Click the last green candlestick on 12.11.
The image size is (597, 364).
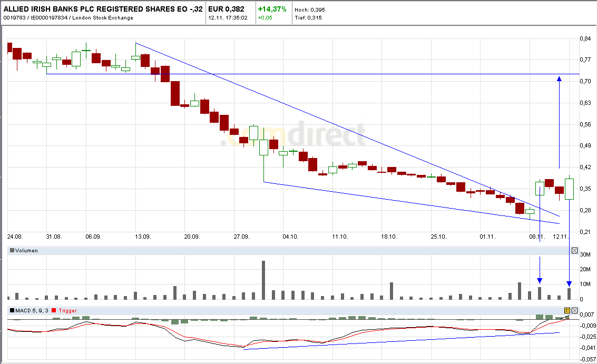(x=569, y=189)
